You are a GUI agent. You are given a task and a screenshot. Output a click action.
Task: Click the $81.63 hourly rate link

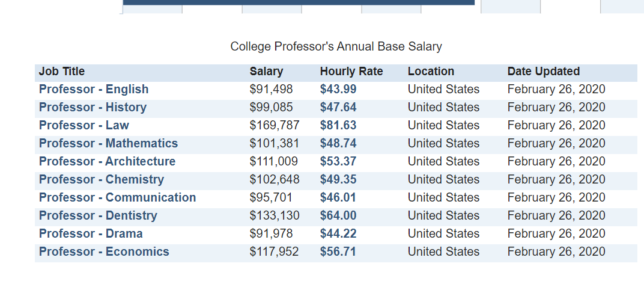coord(338,126)
